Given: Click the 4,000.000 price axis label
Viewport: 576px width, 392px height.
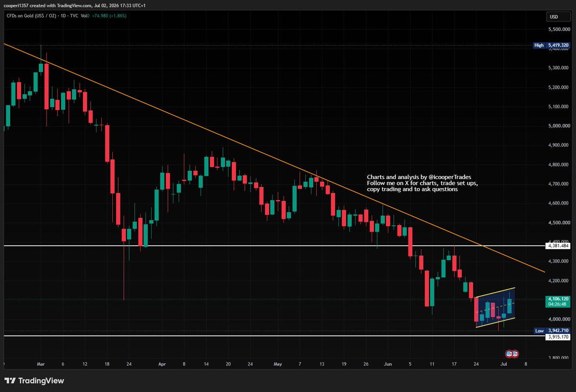Looking at the screenshot, I should pyautogui.click(x=558, y=319).
